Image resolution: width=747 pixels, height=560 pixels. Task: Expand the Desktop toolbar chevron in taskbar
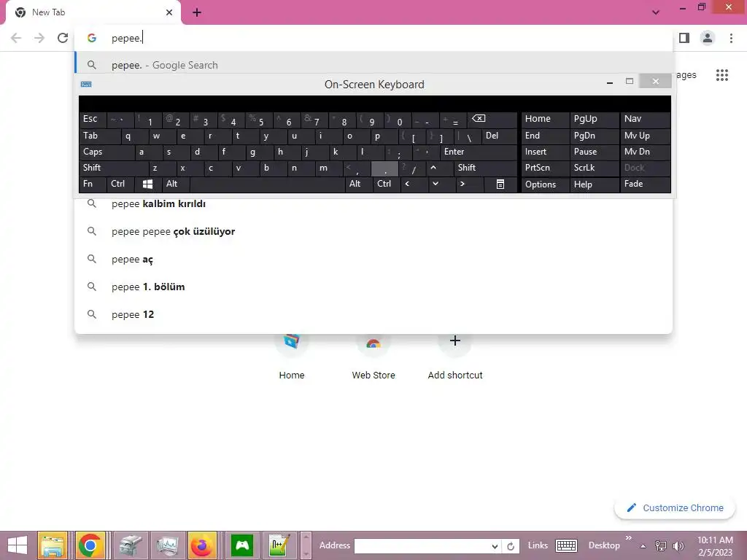coord(628,538)
